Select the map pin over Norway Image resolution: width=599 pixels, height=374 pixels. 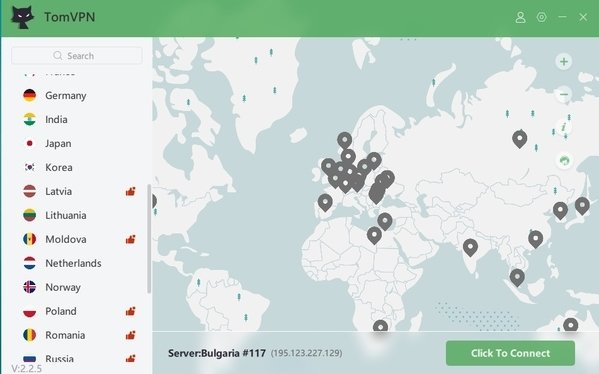[x=345, y=141]
